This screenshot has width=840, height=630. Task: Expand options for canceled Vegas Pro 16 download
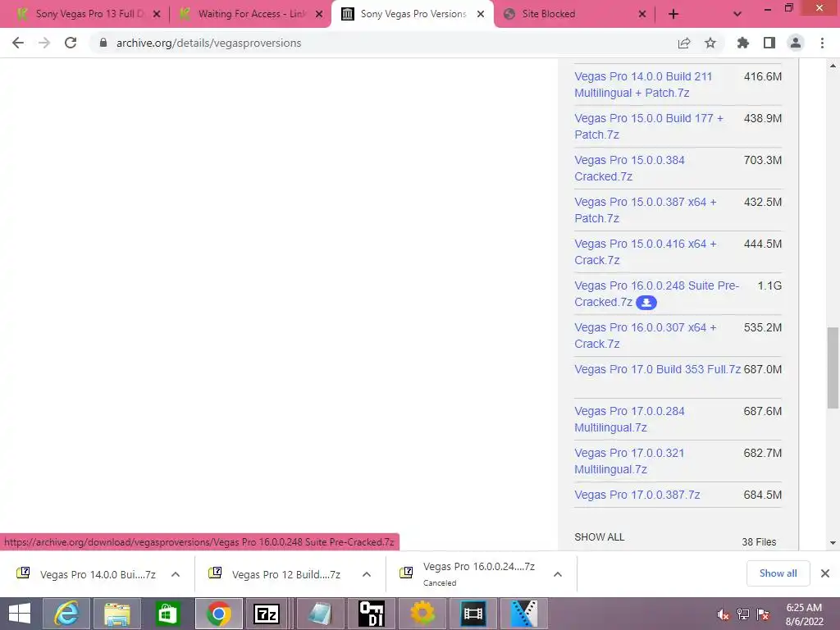tap(558, 574)
